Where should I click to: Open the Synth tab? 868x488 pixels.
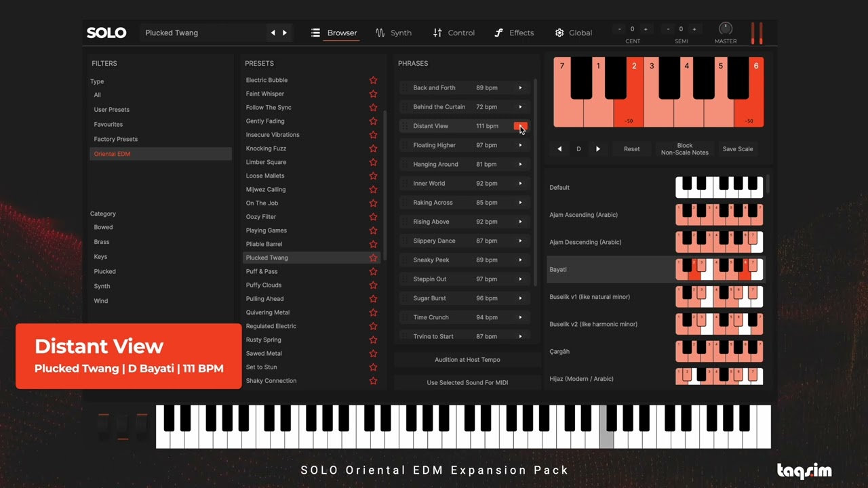pyautogui.click(x=393, y=33)
